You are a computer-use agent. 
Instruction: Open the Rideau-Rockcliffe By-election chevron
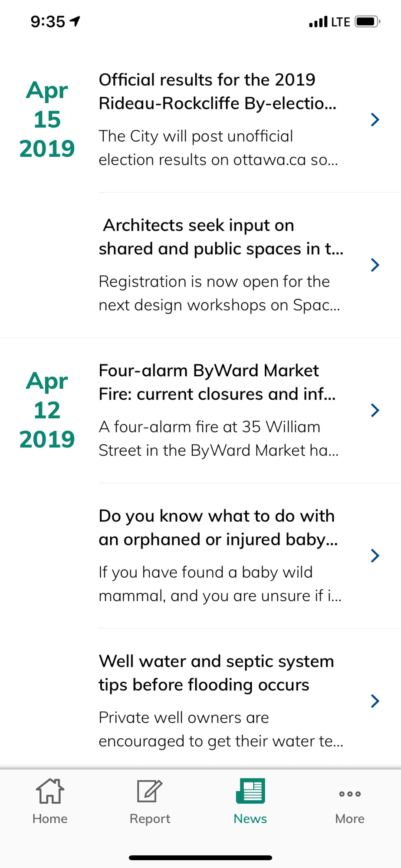pos(375,119)
